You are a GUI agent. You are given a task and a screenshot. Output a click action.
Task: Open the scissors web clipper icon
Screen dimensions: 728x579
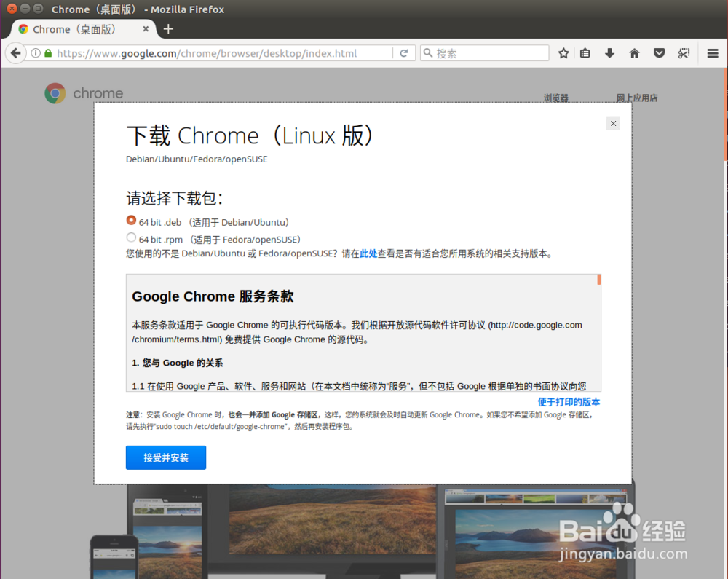tap(684, 52)
